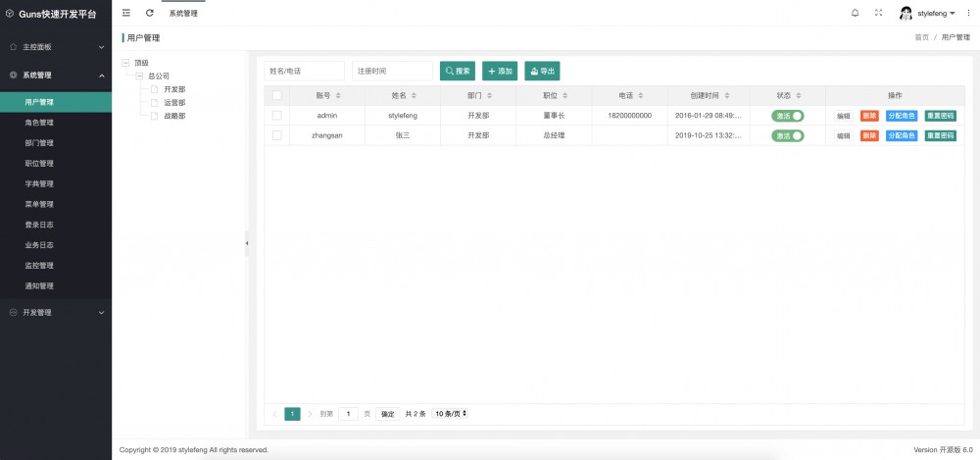Sort the 电话 column using its arrows

[x=641, y=96]
